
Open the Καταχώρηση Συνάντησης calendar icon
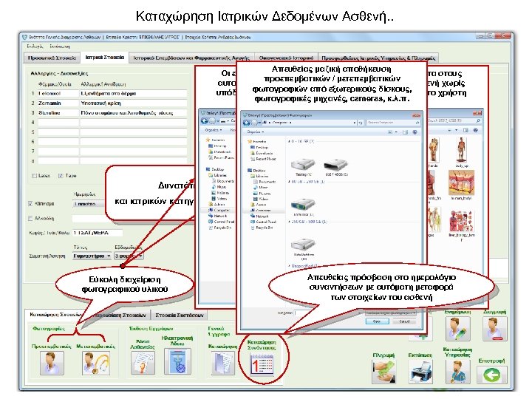point(262,364)
